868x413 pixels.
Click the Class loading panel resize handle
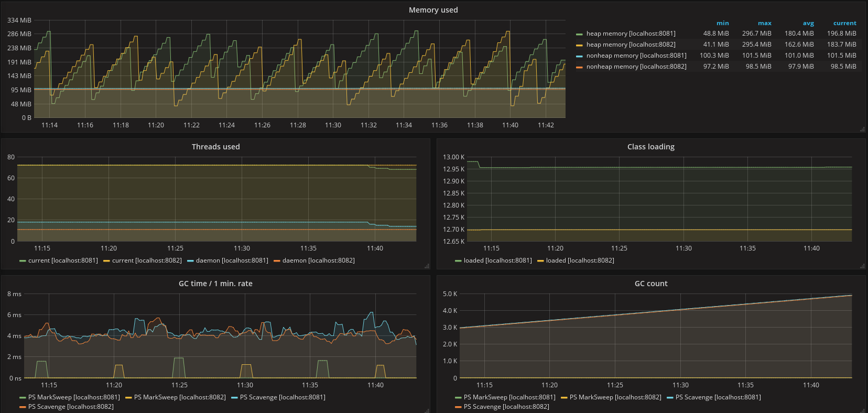(x=862, y=266)
